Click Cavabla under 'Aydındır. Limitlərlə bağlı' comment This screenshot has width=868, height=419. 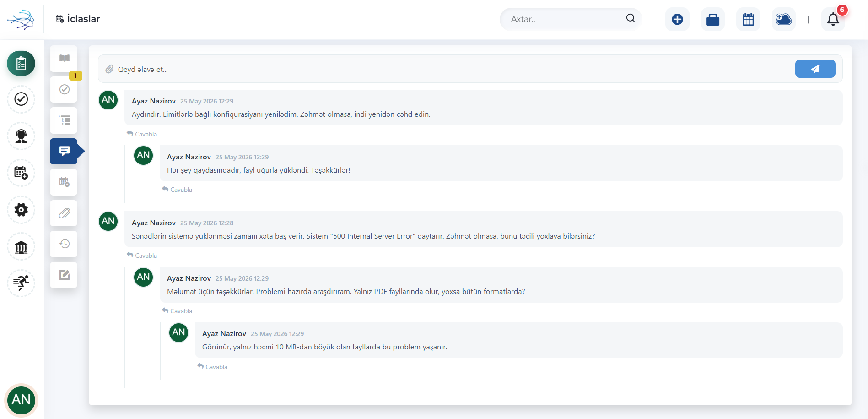[142, 134]
